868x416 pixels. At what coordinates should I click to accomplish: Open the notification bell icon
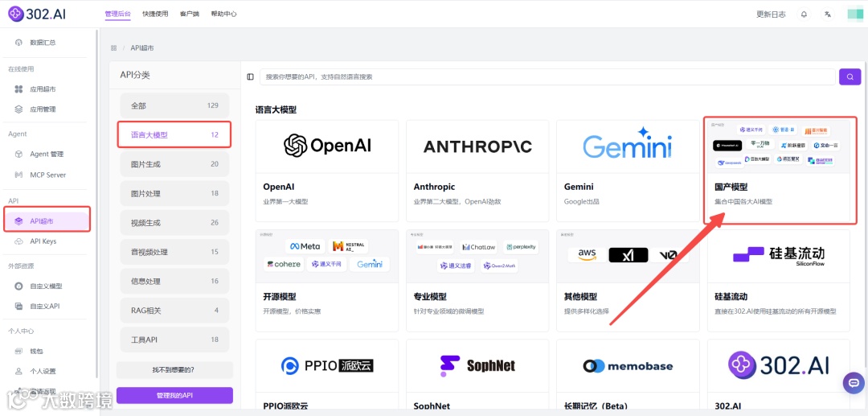(804, 14)
